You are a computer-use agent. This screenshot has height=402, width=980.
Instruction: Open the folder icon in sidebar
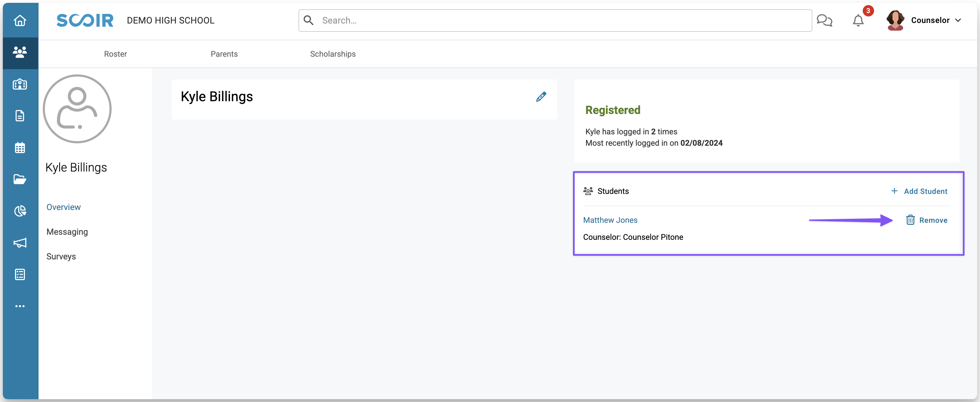[20, 179]
